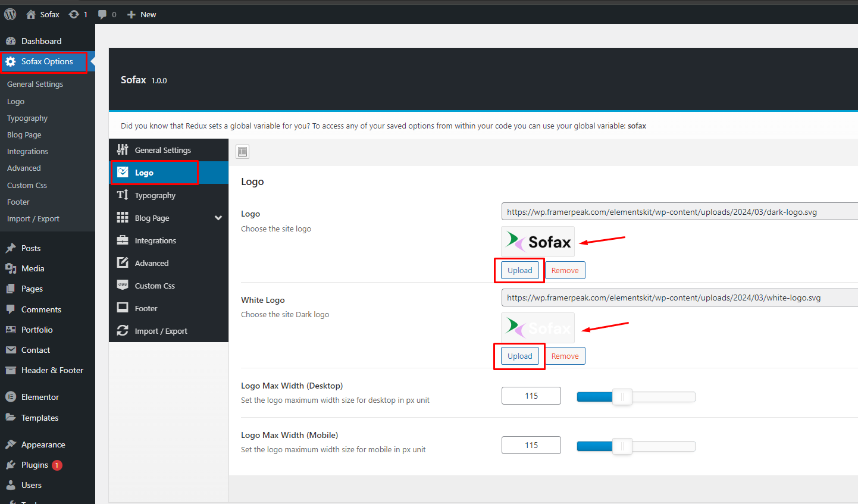Click the white Sofax logo preview thumbnail
The image size is (858, 504).
(538, 328)
